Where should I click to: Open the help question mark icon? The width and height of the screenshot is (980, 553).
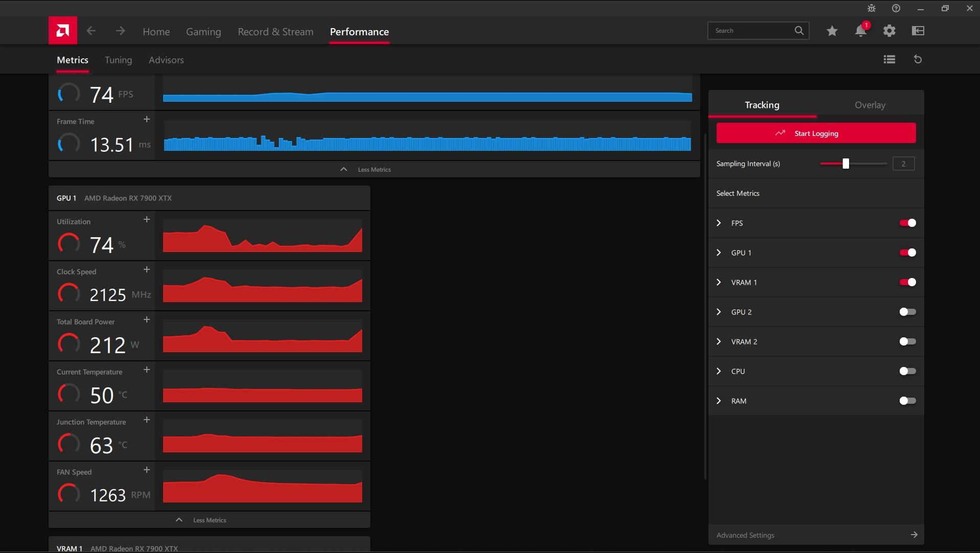point(896,8)
